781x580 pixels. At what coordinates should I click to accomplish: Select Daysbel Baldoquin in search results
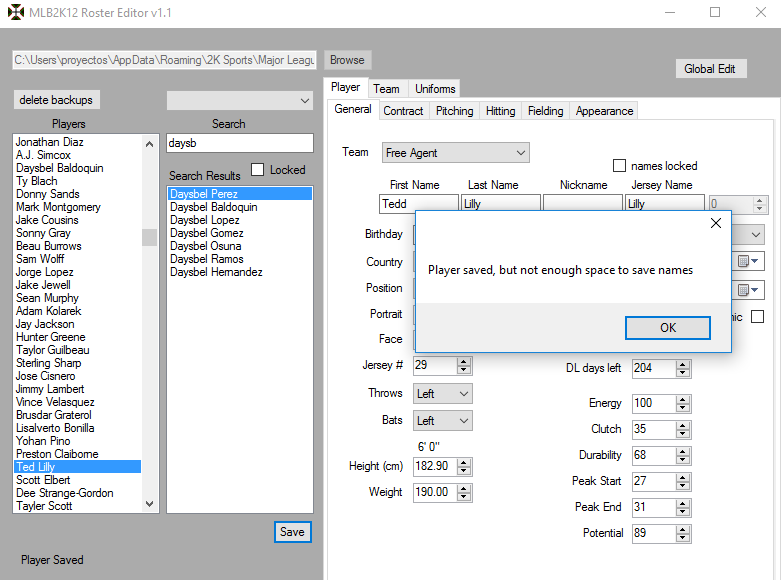tap(240, 207)
